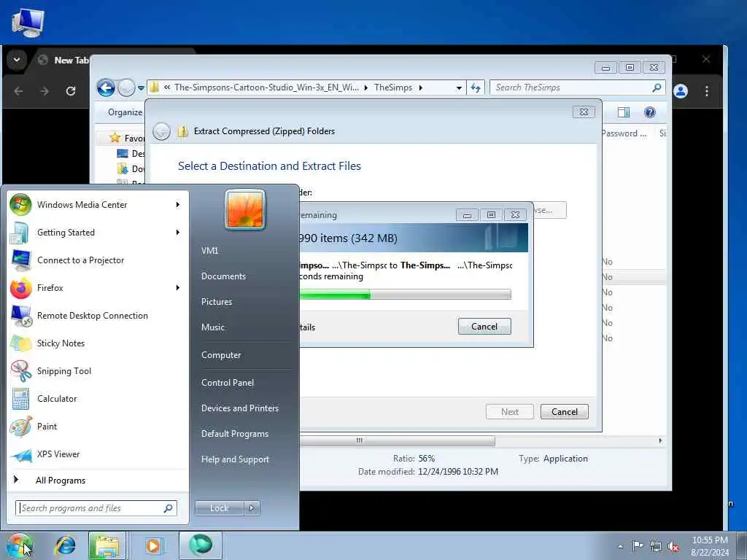The height and width of the screenshot is (560, 747).
Task: Click the user account flower picture
Action: (x=245, y=209)
